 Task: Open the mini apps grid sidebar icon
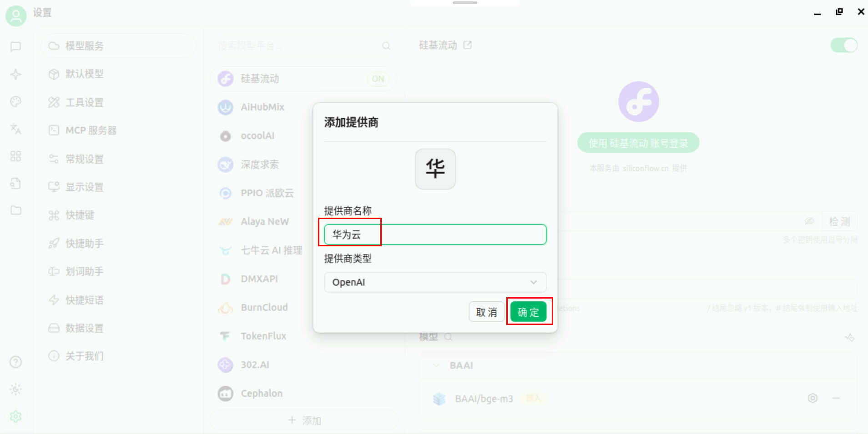tap(16, 156)
